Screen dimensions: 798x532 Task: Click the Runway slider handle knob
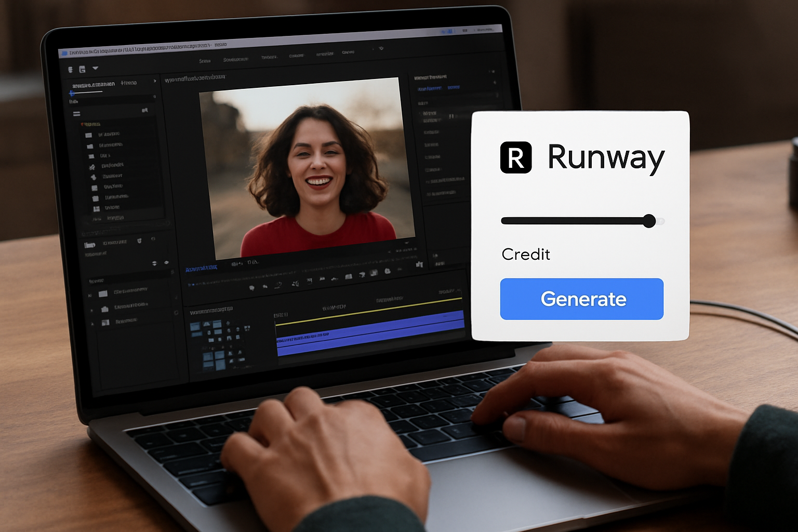[649, 221]
